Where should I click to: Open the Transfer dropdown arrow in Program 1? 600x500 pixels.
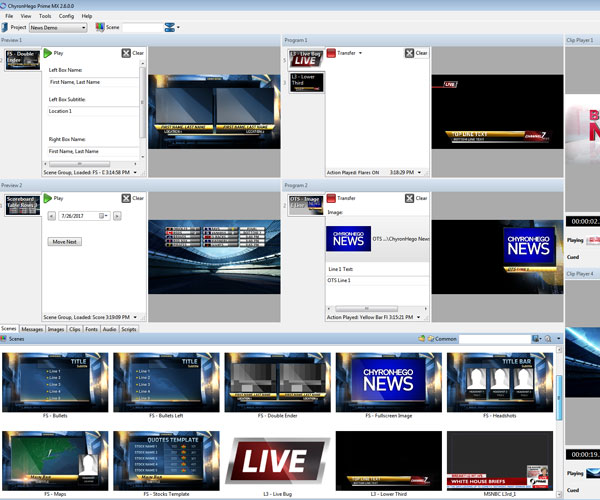click(360, 53)
